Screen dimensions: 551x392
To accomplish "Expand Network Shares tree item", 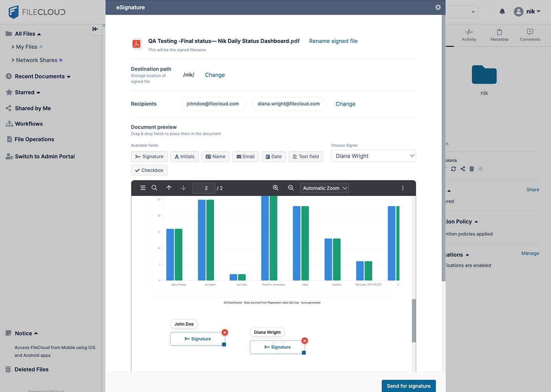I will [x=13, y=60].
